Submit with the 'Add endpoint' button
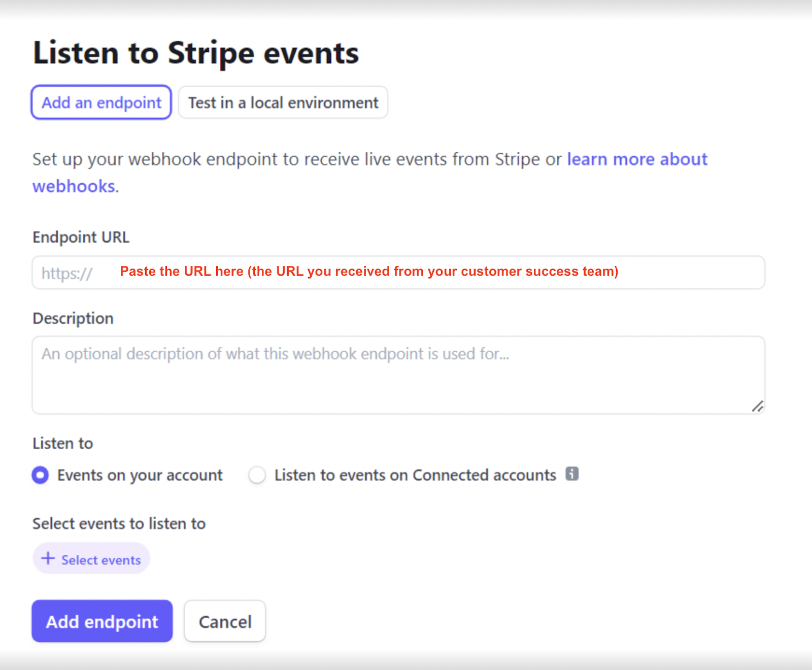 point(102,621)
